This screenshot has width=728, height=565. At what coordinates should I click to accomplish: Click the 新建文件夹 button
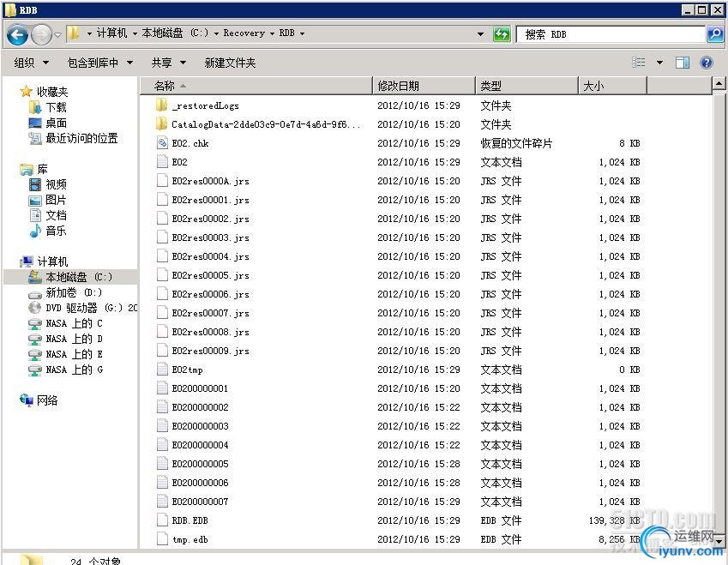(230, 63)
